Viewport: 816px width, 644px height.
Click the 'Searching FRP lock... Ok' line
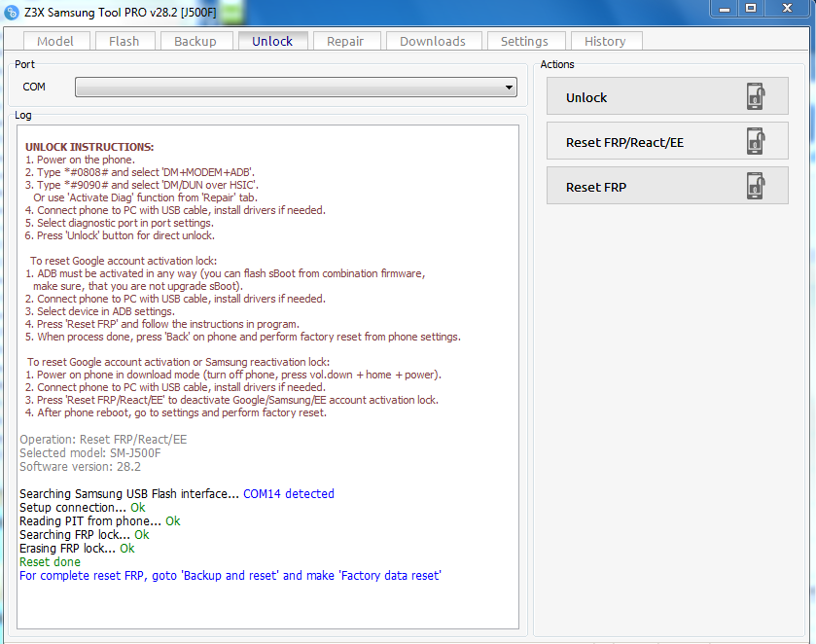pyautogui.click(x=85, y=535)
